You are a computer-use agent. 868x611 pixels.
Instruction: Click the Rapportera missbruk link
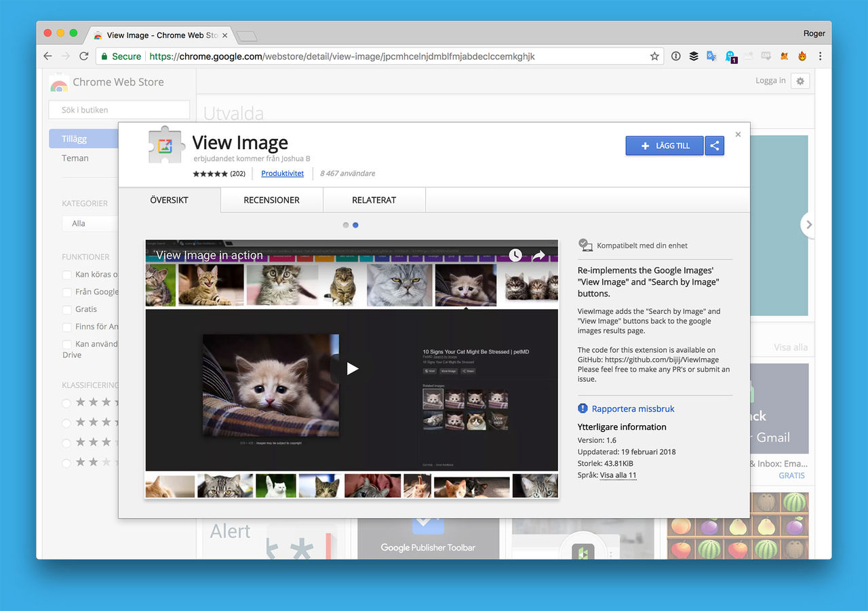tap(632, 408)
